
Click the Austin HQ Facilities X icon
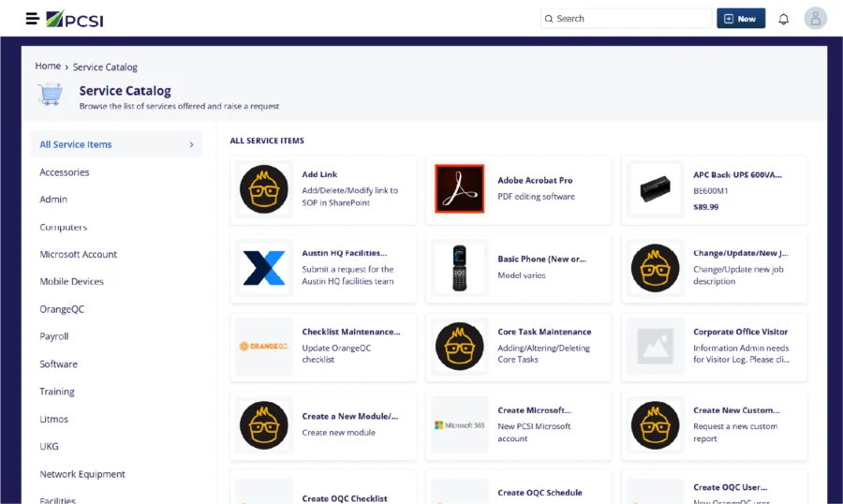263,268
